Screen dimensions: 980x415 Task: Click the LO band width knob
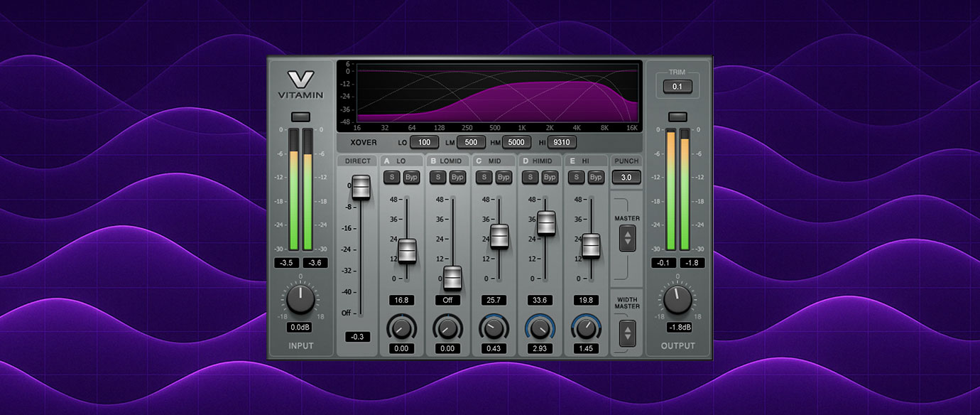401,328
